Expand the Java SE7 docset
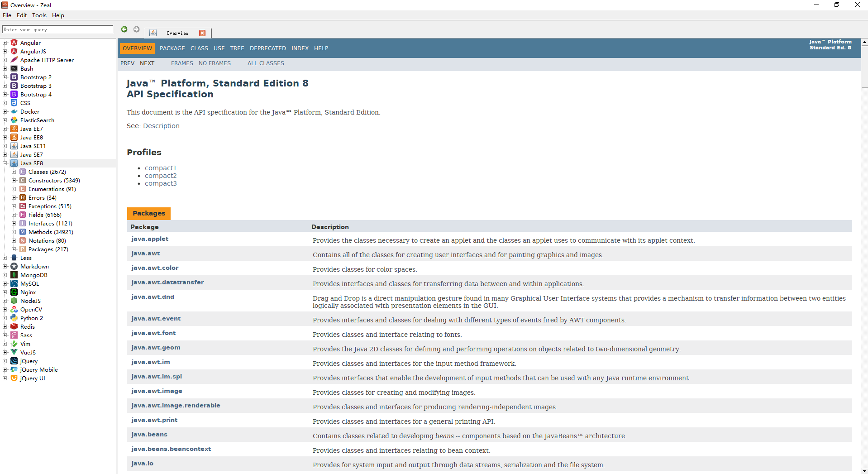Screen dimensions: 868x474 tap(5, 155)
